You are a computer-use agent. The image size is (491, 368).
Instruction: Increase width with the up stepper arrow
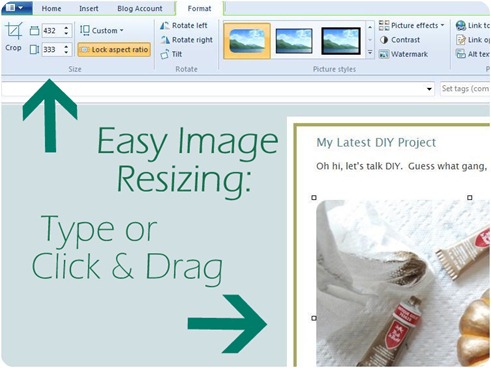[66, 28]
